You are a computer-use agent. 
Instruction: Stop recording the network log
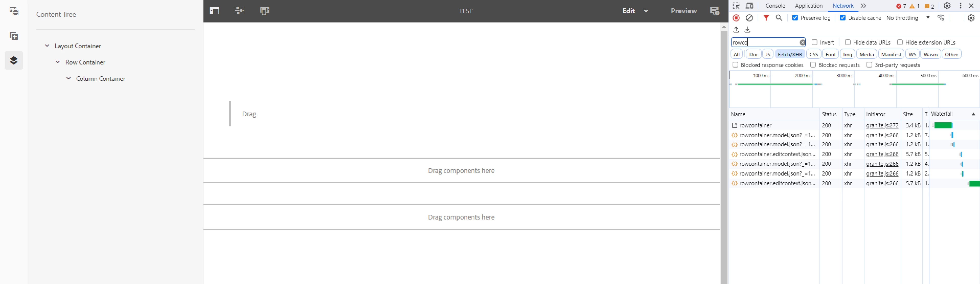pyautogui.click(x=736, y=18)
